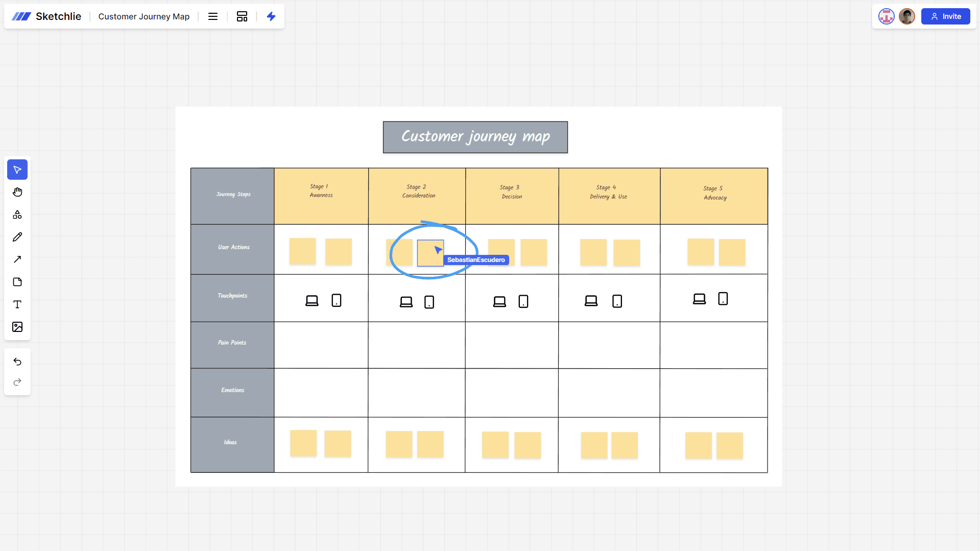
Task: Click the Stage 3 Decision header cell
Action: click(x=512, y=196)
